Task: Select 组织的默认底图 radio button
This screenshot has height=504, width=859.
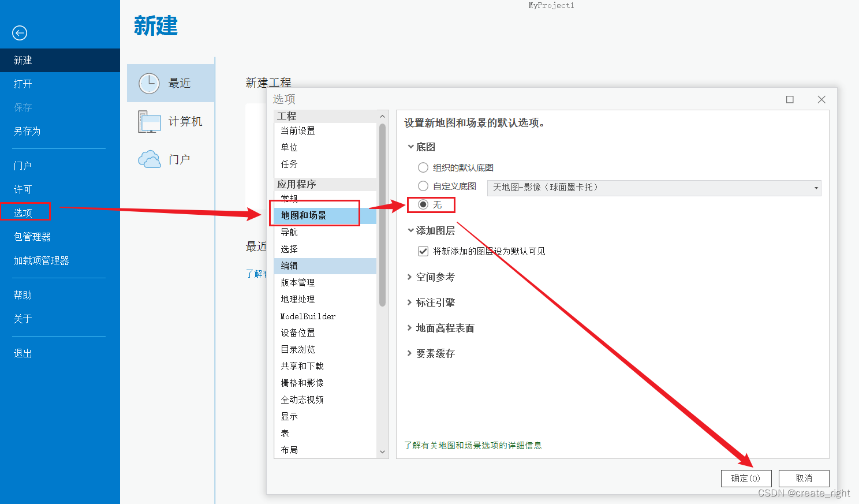Action: coord(423,167)
